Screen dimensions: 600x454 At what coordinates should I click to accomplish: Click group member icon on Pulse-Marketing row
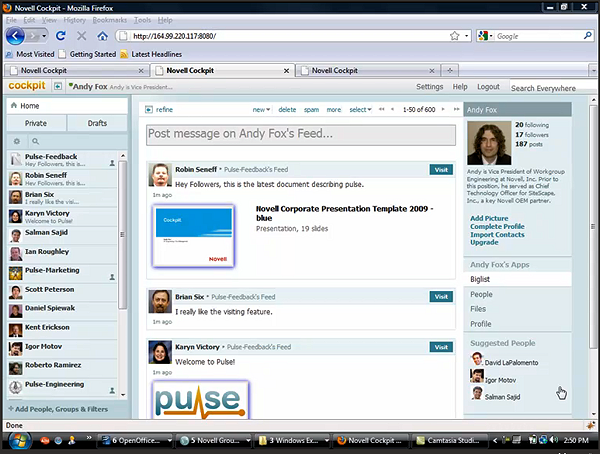[x=112, y=276]
